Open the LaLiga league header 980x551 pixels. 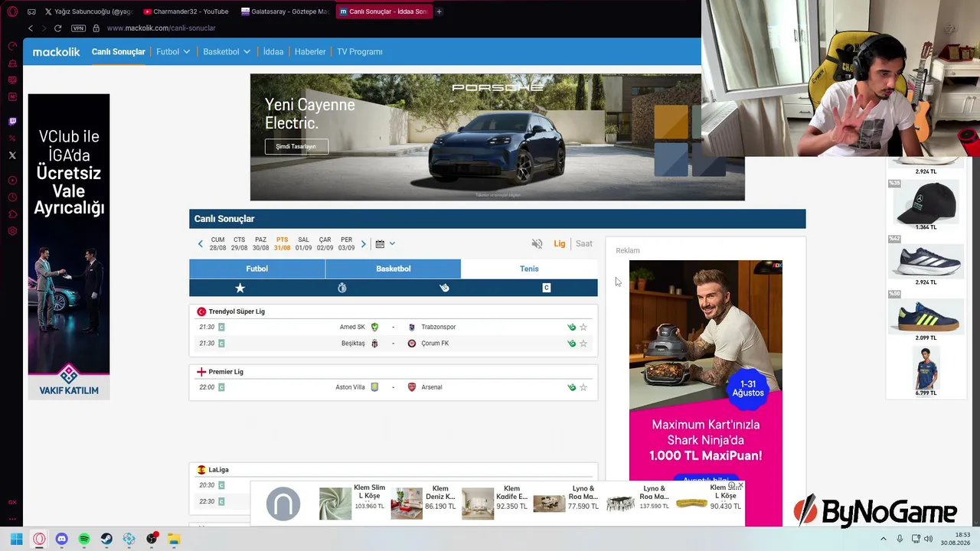[218, 470]
